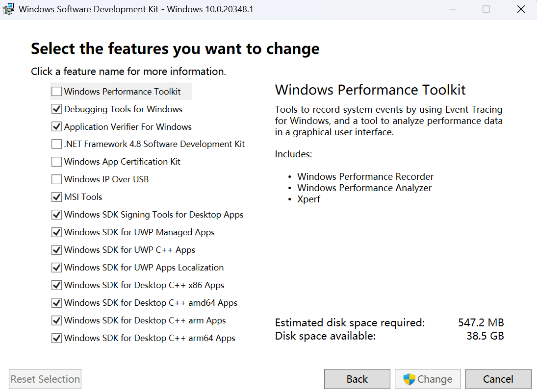Show info for Windows App Certification Kit feature

point(123,162)
